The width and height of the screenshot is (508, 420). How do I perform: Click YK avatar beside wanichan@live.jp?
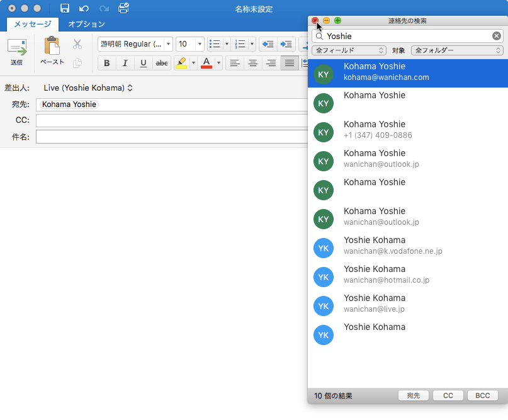pos(324,306)
